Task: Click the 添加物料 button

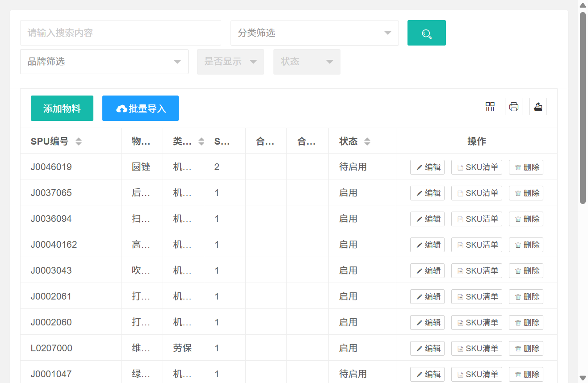Action: click(62, 108)
